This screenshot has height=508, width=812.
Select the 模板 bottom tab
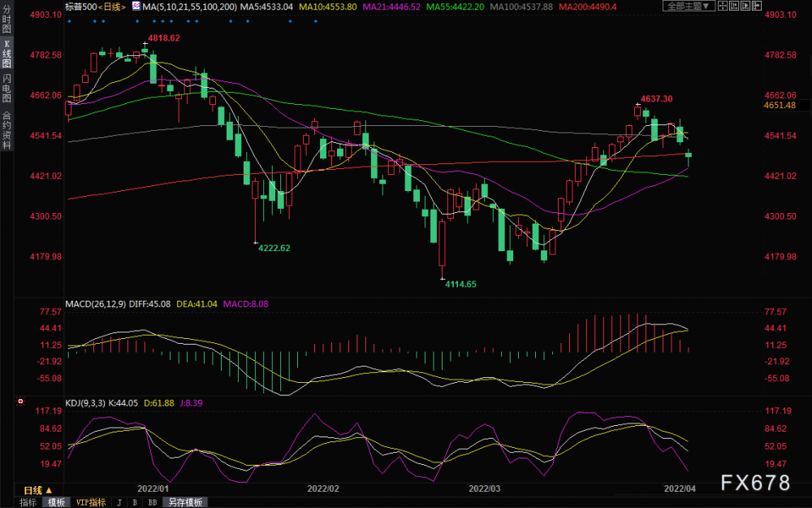point(57,502)
